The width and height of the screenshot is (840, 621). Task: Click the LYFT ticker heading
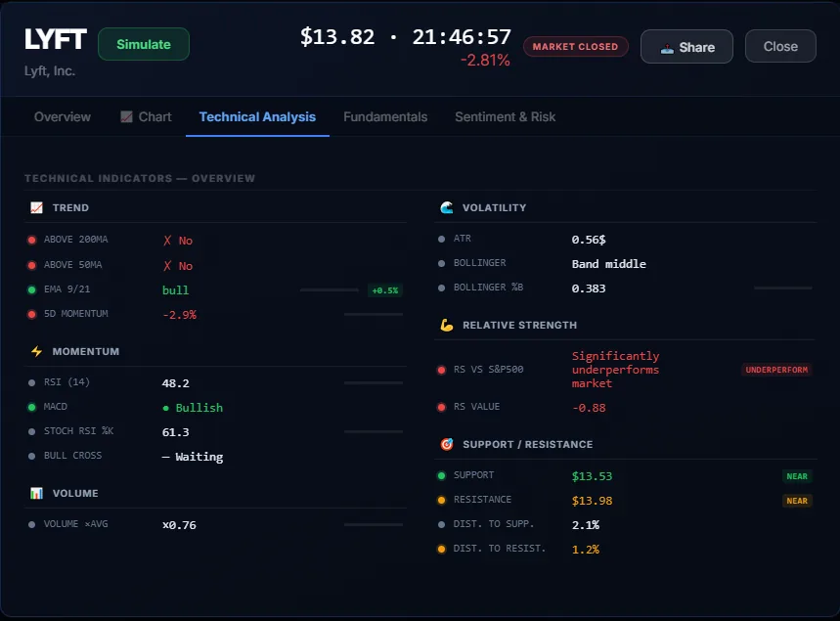[x=56, y=39]
